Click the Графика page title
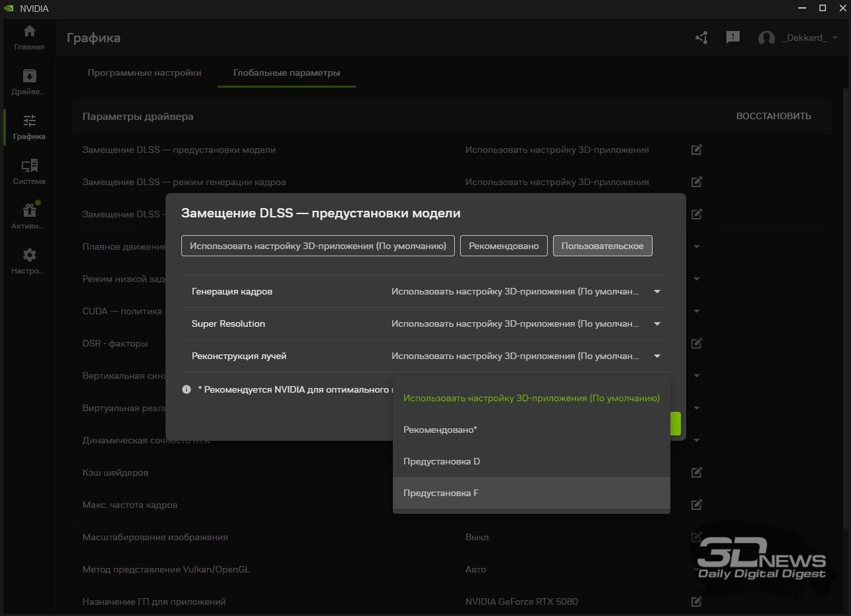851x616 pixels. point(94,38)
